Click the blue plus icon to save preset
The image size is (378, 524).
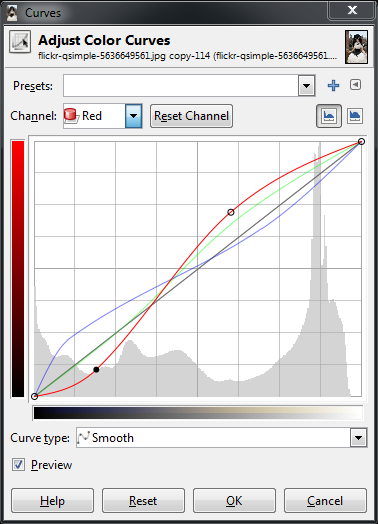coord(333,86)
